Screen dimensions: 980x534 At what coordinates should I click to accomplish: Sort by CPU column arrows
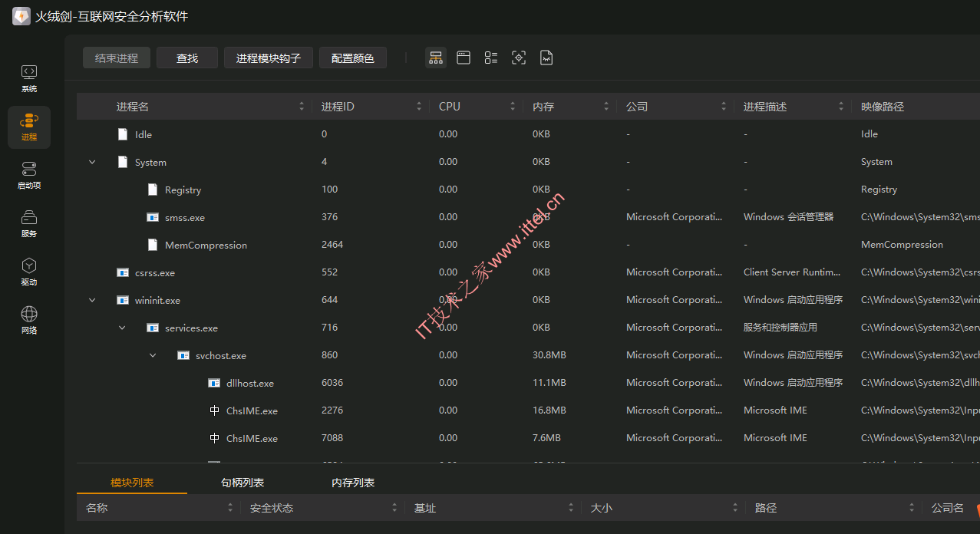pos(513,107)
